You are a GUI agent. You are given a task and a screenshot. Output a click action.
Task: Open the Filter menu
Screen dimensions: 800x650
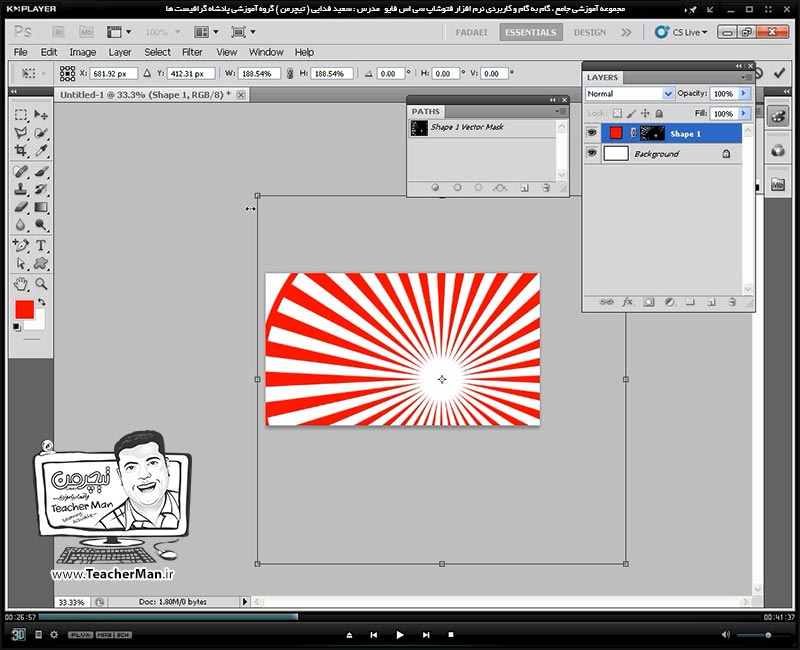(x=192, y=52)
